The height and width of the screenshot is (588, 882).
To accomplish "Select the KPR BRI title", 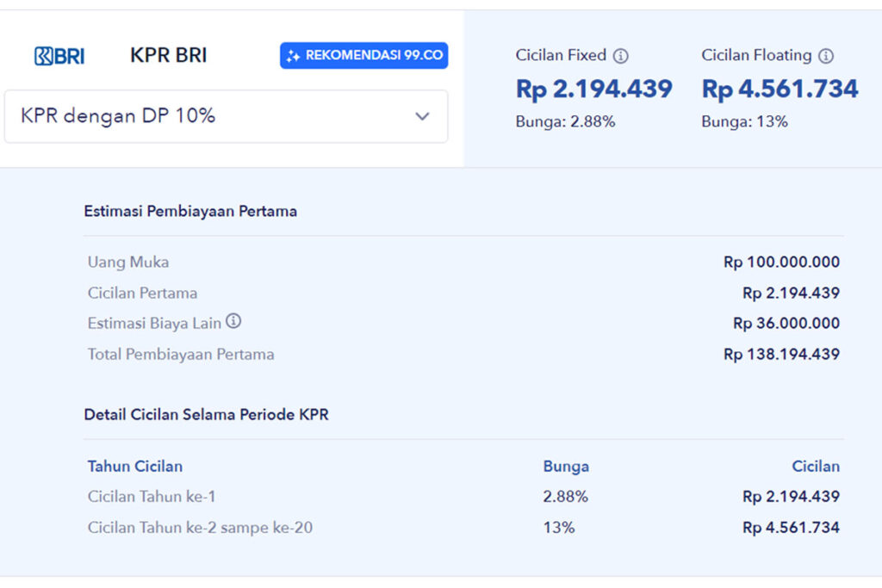I will pos(167,54).
